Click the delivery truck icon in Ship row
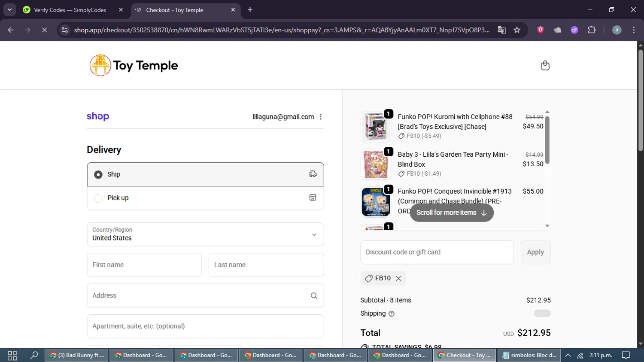Viewport: 644px width, 362px height. coord(313,174)
